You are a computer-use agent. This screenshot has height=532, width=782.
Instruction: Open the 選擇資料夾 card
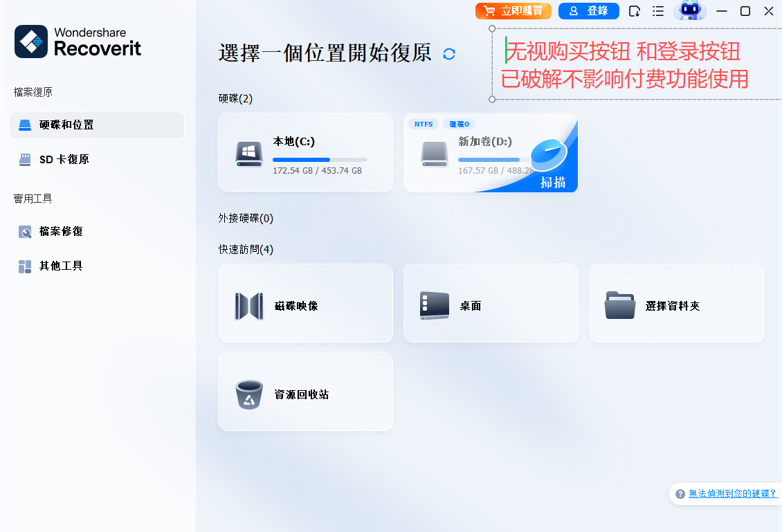click(x=676, y=303)
